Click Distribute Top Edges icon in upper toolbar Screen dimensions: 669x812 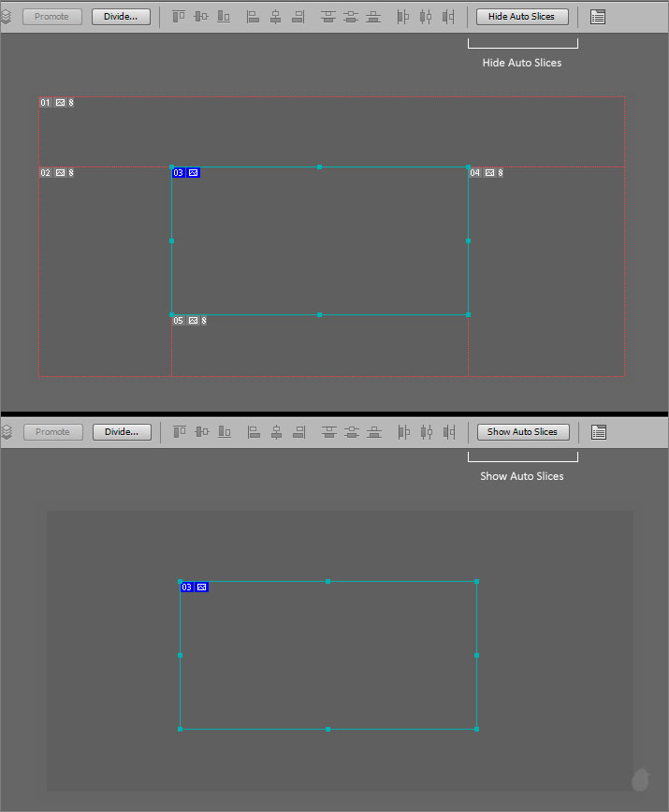click(327, 17)
